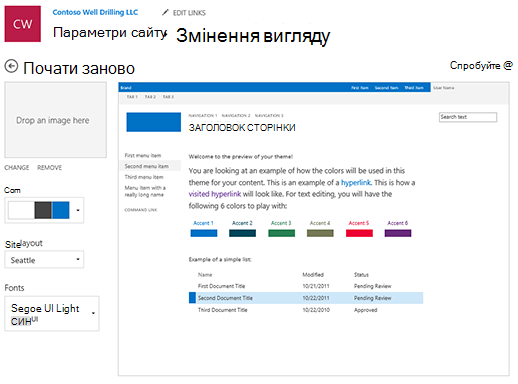Click the pencil icon beside EDIT LINKS
The width and height of the screenshot is (518, 384).
[x=165, y=12]
